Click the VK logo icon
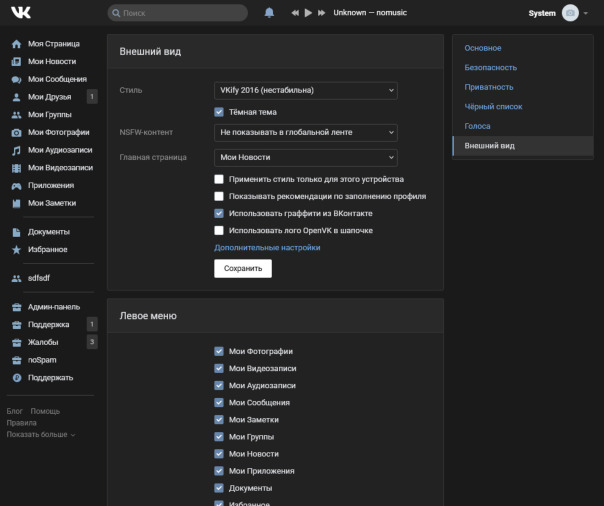The image size is (604, 506). click(x=19, y=13)
